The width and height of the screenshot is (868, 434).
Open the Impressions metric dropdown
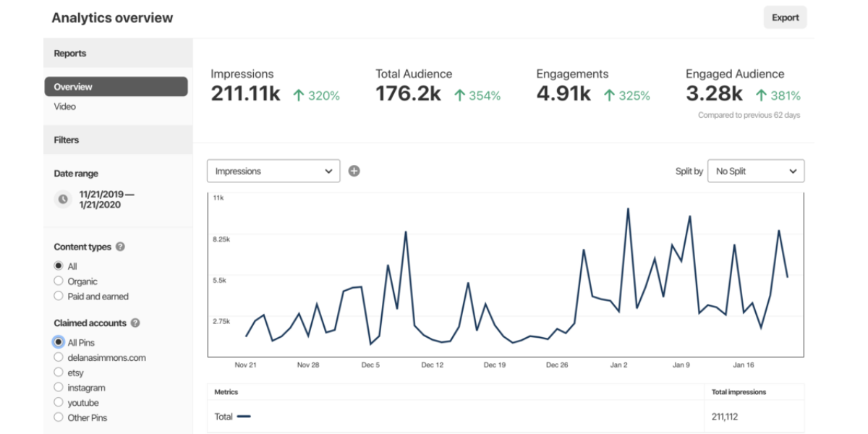273,171
